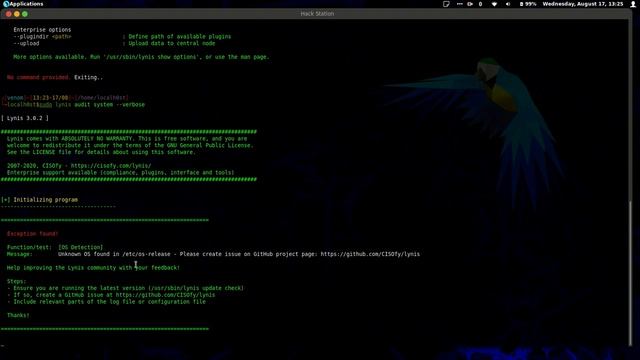Viewport: 640px width, 360px height.
Task: Maximize the Hack Station window
Action: tap(25, 14)
